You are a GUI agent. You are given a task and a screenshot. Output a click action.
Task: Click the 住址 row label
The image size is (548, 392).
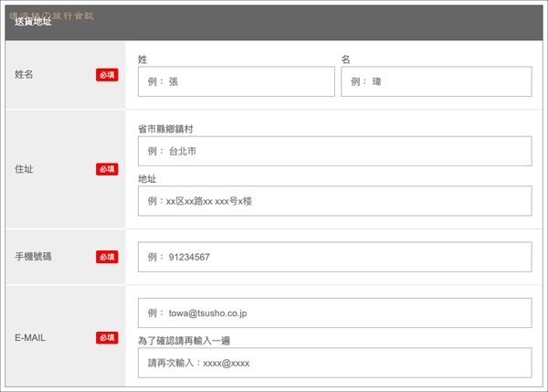click(27, 169)
